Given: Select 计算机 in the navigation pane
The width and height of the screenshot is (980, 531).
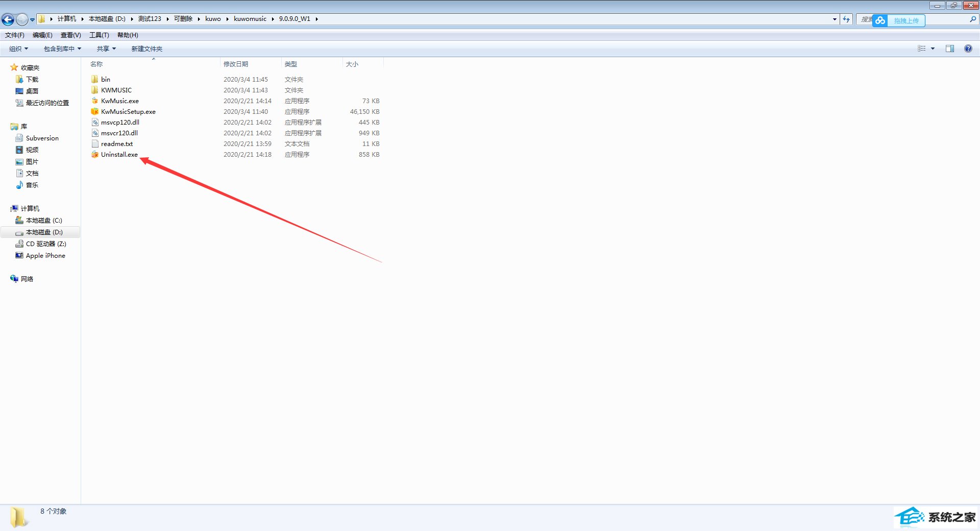Looking at the screenshot, I should (x=30, y=208).
